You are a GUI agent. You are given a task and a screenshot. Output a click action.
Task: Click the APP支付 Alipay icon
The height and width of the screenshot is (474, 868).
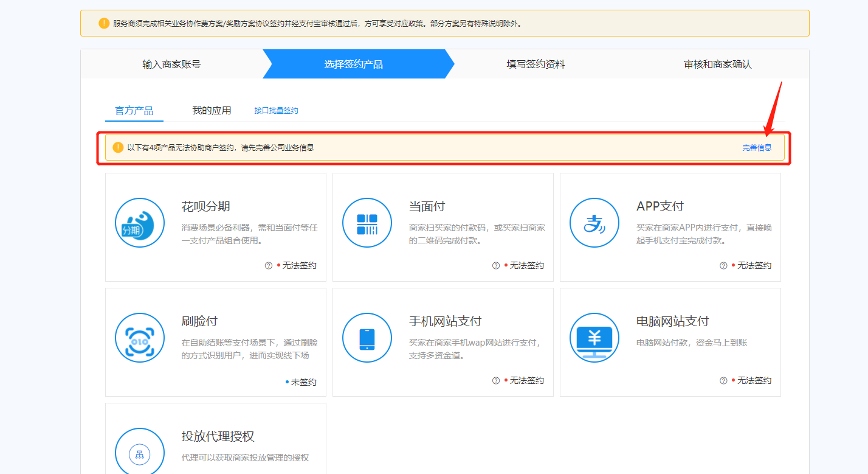pos(594,223)
